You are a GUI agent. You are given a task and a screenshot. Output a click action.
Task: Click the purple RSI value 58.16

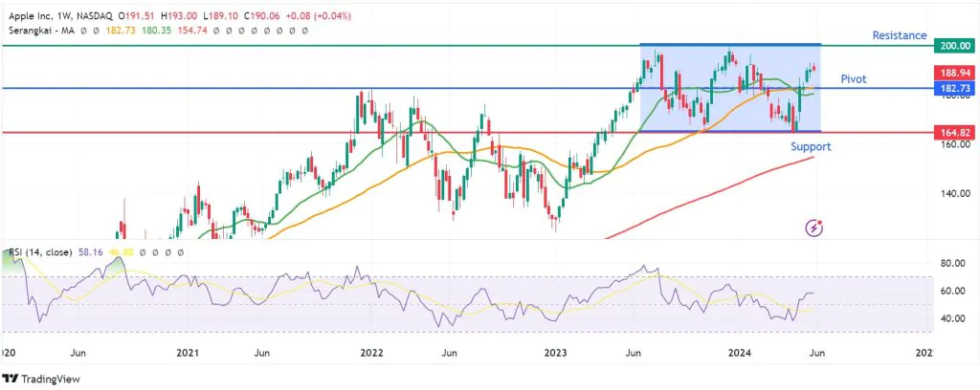[95, 252]
